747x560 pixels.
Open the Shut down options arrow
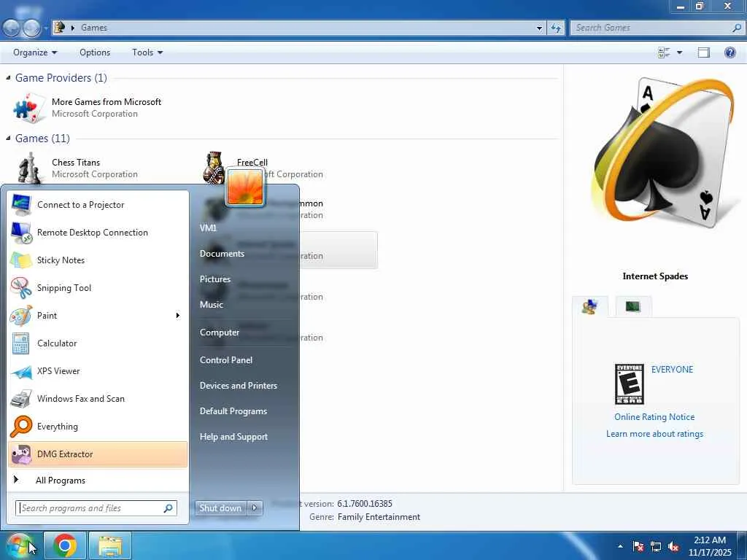coord(255,508)
